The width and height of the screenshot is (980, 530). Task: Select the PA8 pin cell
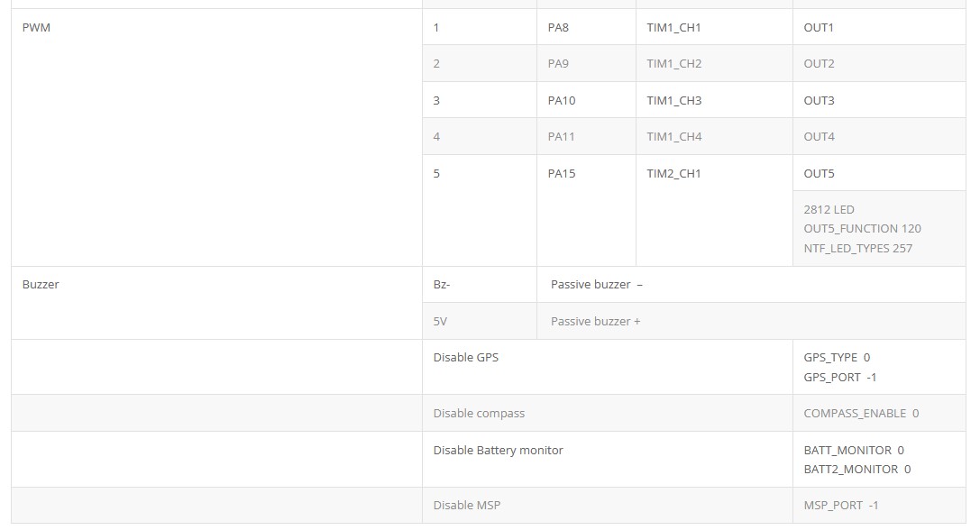[x=586, y=27]
